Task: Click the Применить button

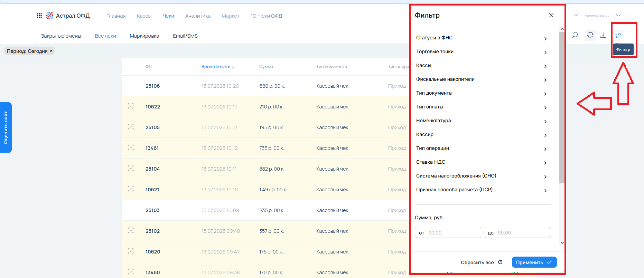Action: click(534, 262)
